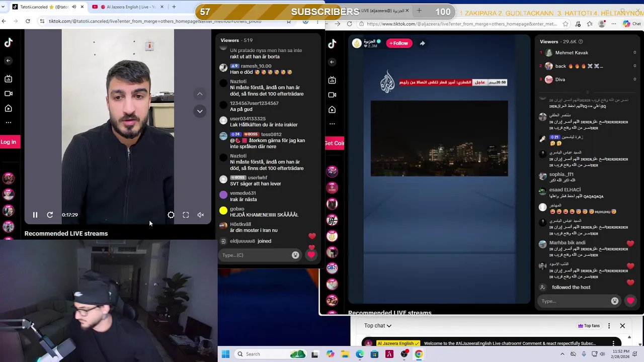Screen dimensions: 644x362
Task: Open YouTube chat three-dot options menu
Action: tap(609, 326)
